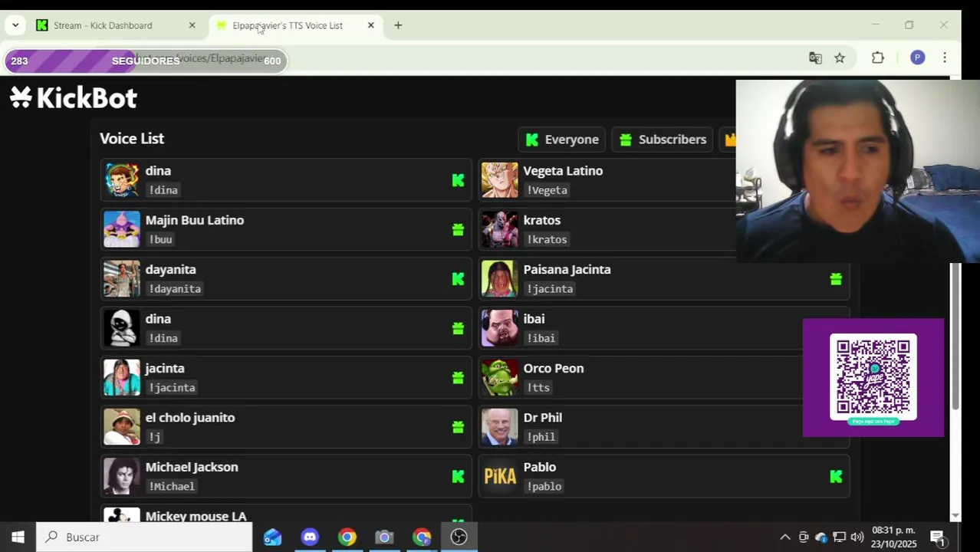The width and height of the screenshot is (980, 552).
Task: Open Discord from the taskbar
Action: coord(310,537)
